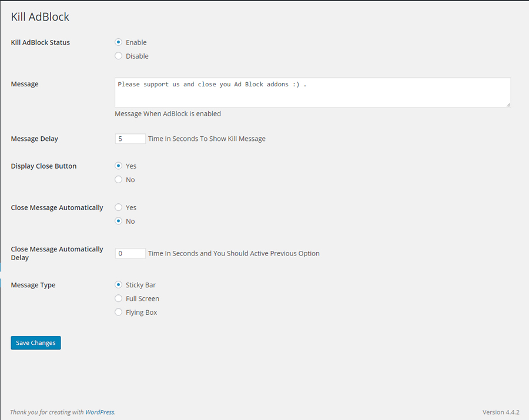Click the Message When AdBlock is enabled hint

coord(168,114)
